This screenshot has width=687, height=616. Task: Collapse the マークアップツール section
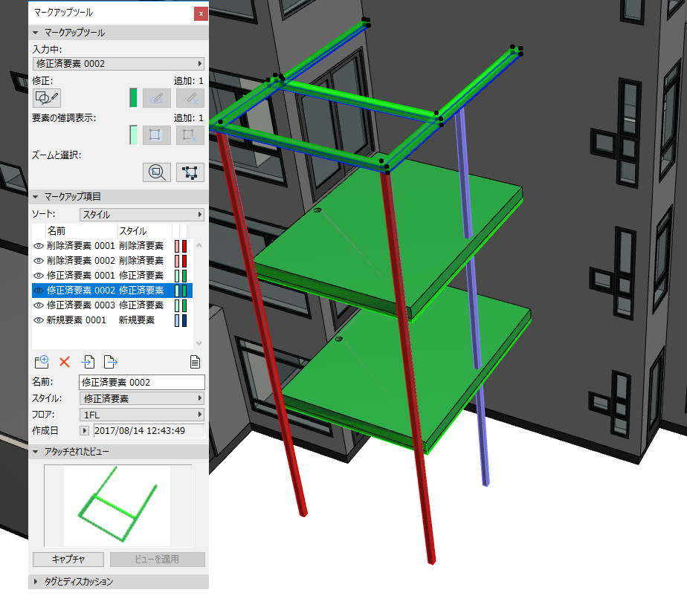tap(36, 33)
